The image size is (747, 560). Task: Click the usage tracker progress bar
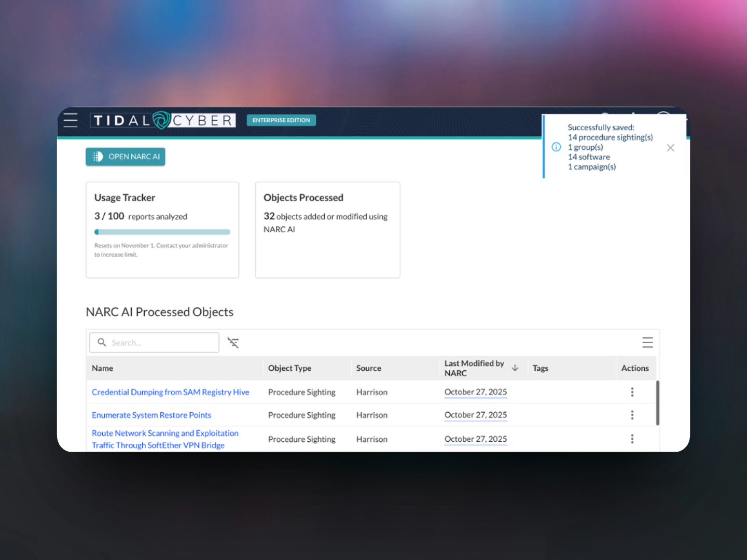point(162,232)
